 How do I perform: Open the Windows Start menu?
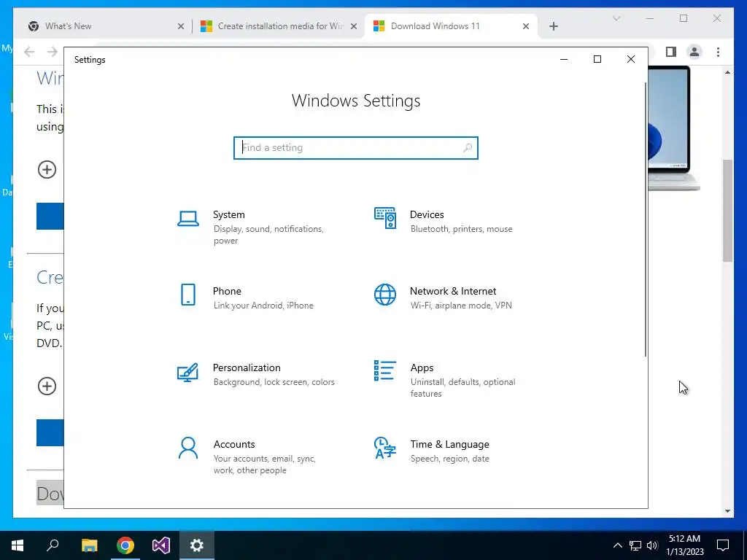pyautogui.click(x=18, y=545)
